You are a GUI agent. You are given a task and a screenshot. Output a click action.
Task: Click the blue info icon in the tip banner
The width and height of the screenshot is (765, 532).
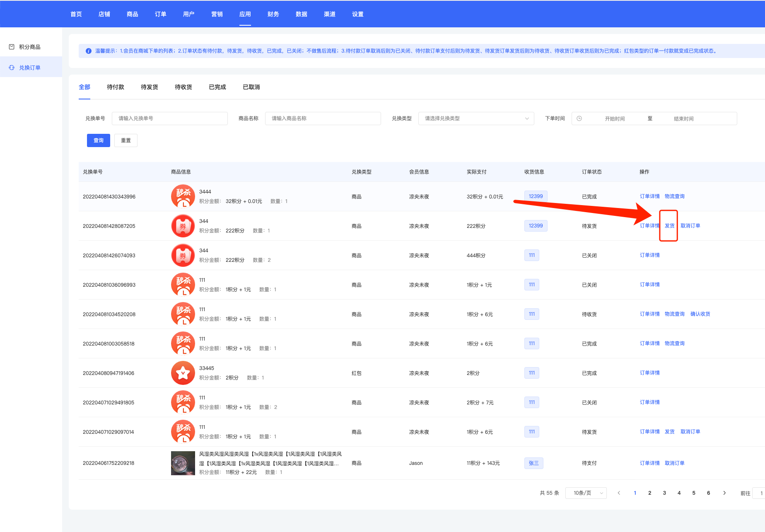point(88,51)
